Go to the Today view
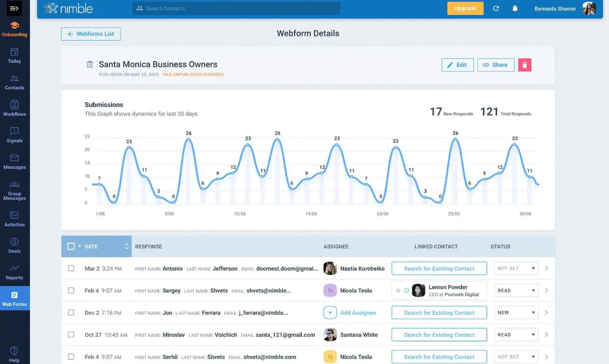This screenshot has height=364, width=609. (15, 56)
